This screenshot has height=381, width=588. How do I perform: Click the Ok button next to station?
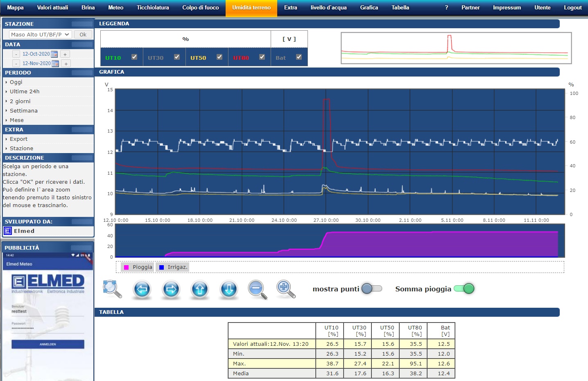coord(83,34)
